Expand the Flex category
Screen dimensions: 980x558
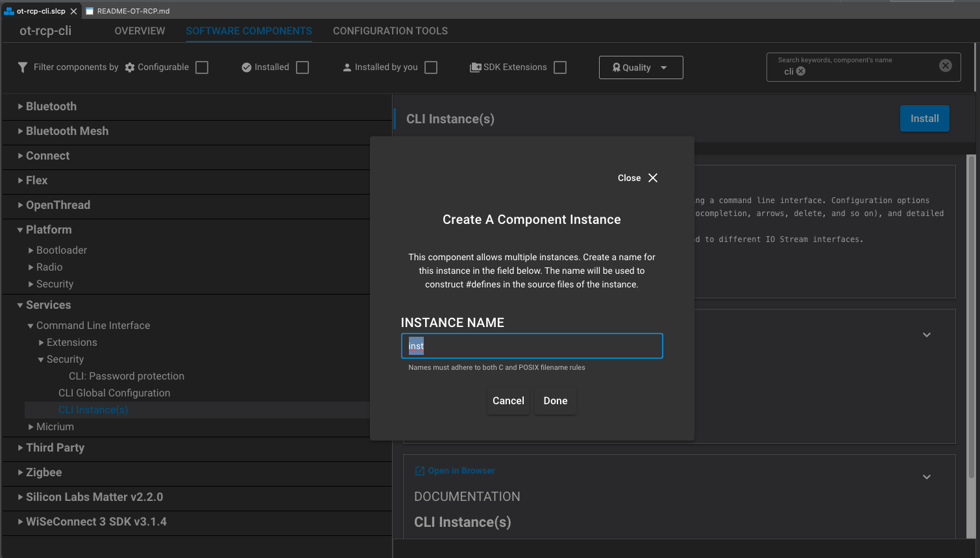21,180
